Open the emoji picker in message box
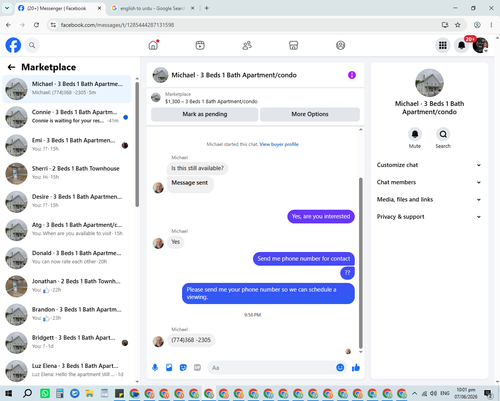The image size is (500, 401). [x=340, y=367]
